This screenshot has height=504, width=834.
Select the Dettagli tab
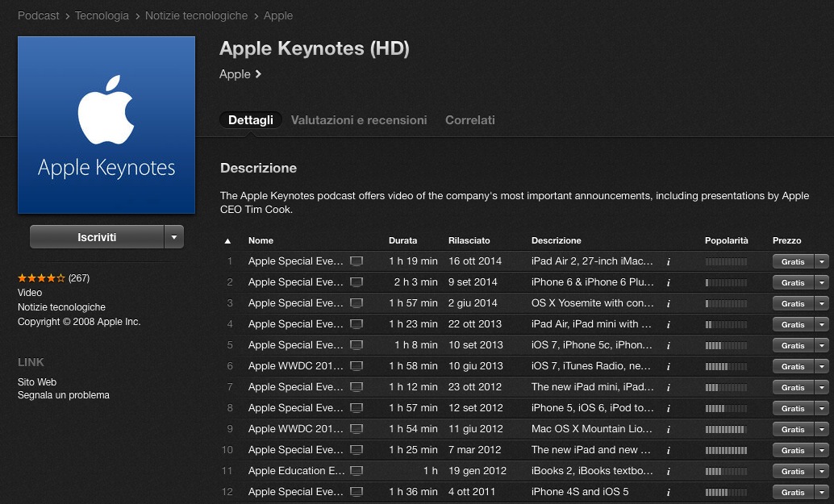pyautogui.click(x=251, y=120)
